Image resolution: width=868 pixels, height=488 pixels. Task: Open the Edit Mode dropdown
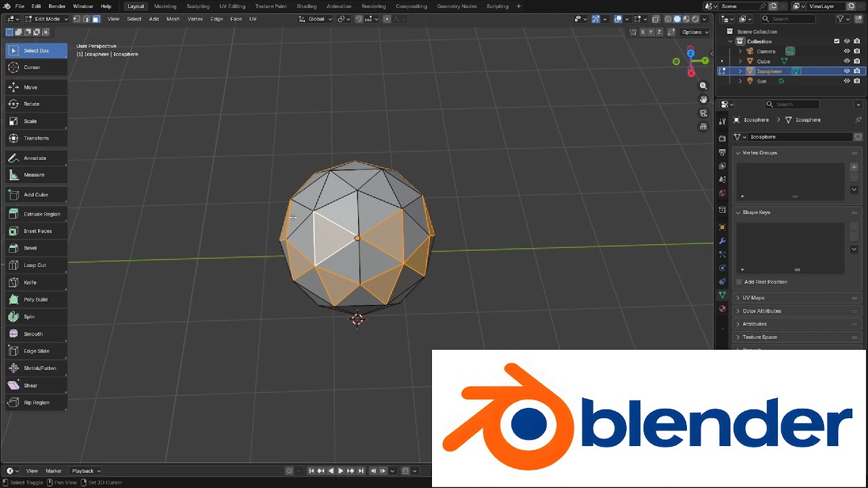tap(47, 19)
